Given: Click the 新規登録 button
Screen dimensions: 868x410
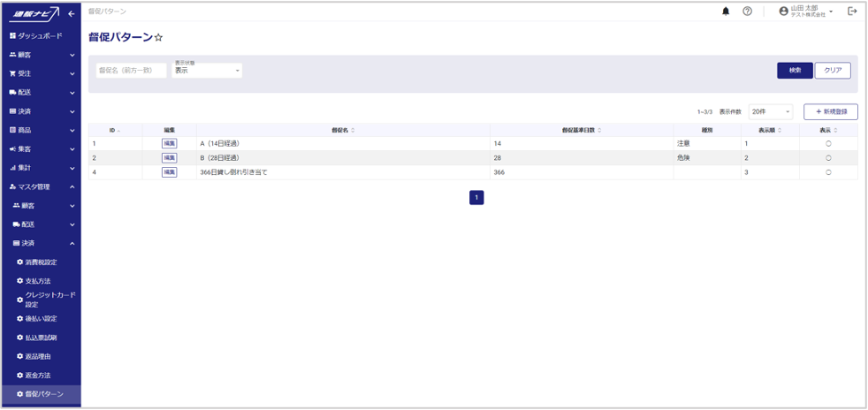Looking at the screenshot, I should coord(830,112).
